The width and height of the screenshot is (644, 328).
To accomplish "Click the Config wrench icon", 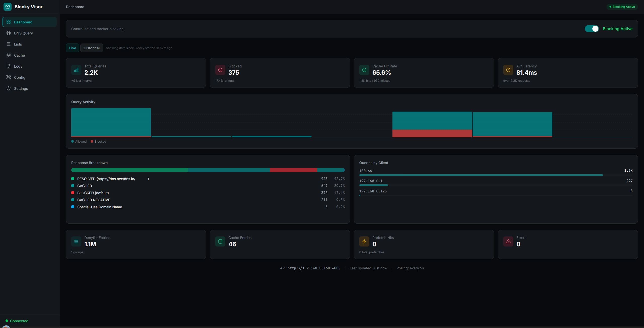I will point(9,77).
